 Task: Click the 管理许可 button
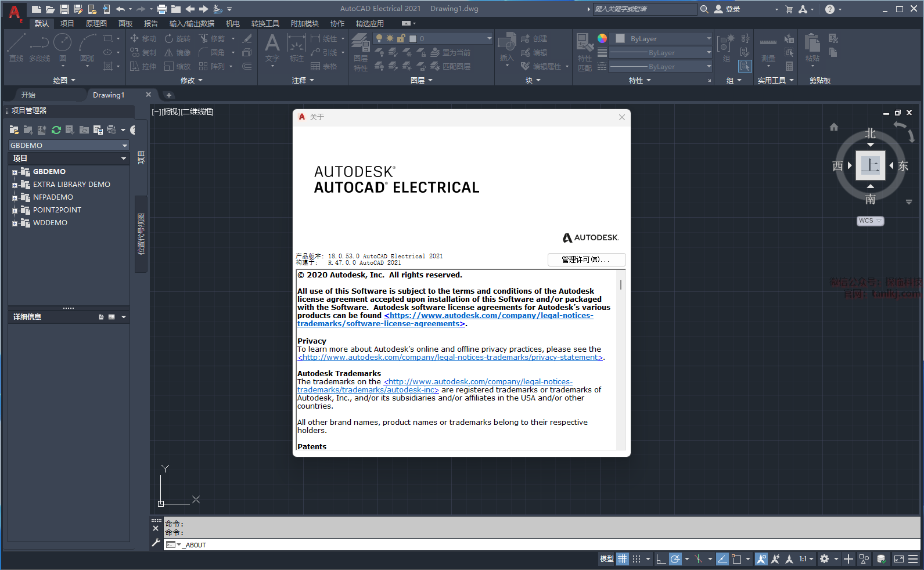(586, 259)
